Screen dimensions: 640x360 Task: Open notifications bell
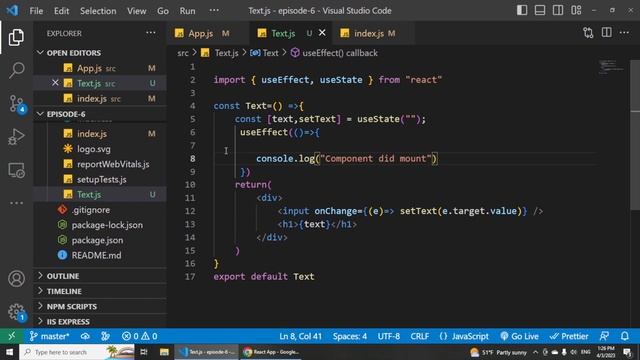click(624, 336)
